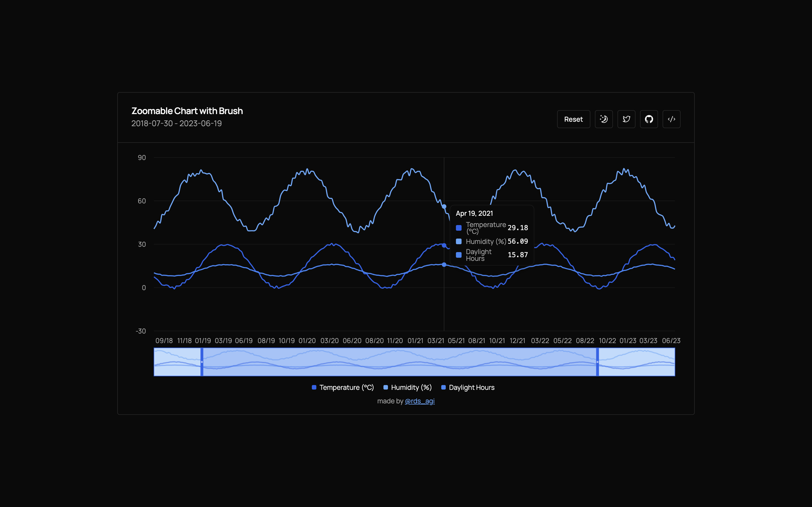Click the temperature data point on cursor line
The image size is (812, 507).
pos(444,245)
